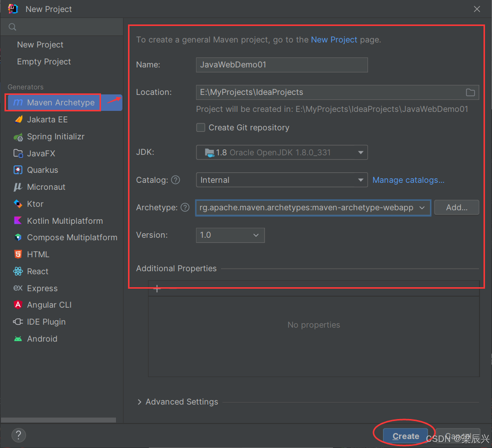Viewport: 492px width, 448px height.
Task: Select the Android generator label
Action: 42,339
